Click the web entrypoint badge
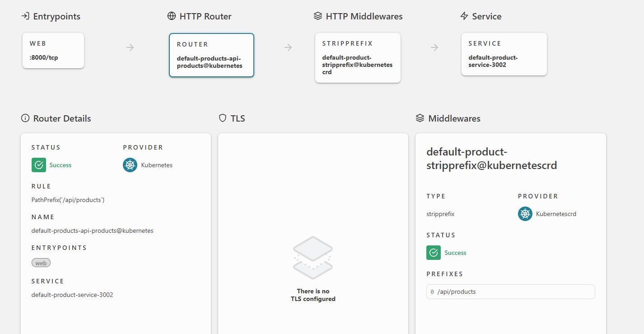This screenshot has width=644, height=334. pyautogui.click(x=41, y=263)
